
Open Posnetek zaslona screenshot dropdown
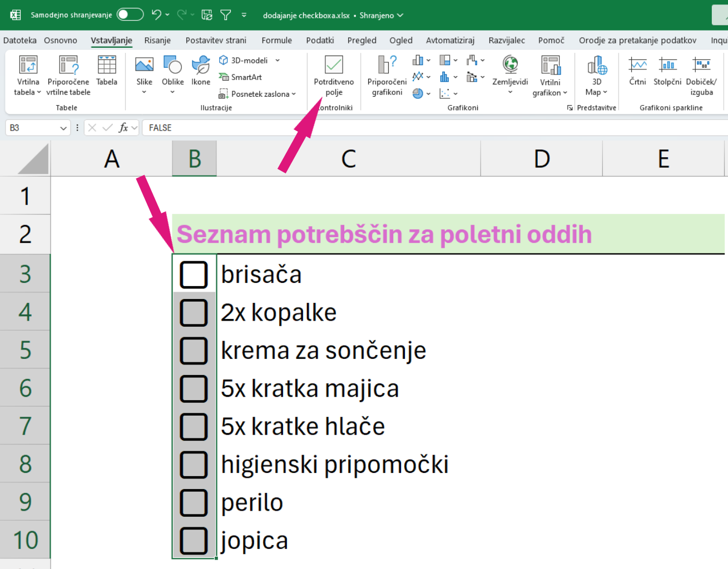[257, 94]
